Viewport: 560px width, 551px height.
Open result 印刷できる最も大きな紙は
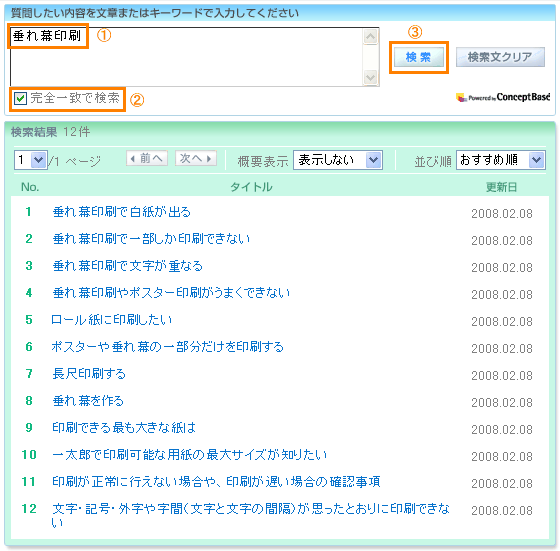click(x=124, y=427)
